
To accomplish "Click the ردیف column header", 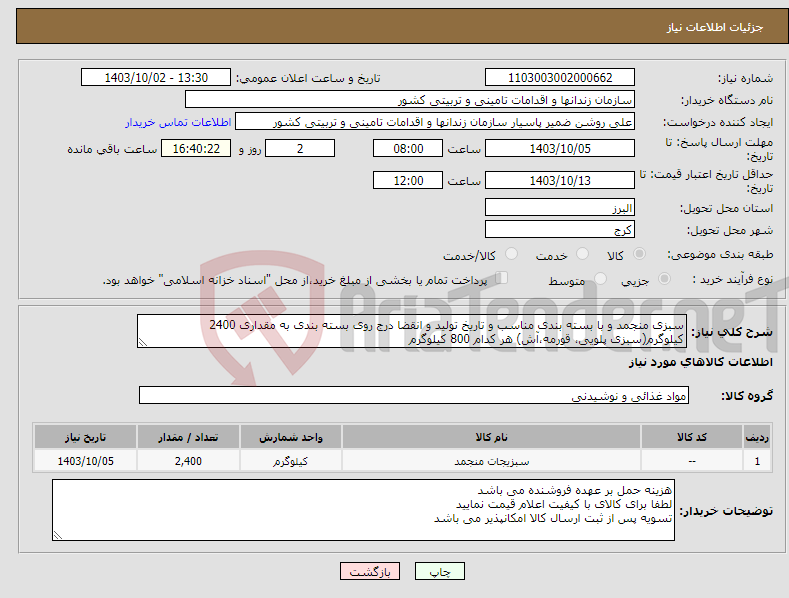I will (757, 437).
